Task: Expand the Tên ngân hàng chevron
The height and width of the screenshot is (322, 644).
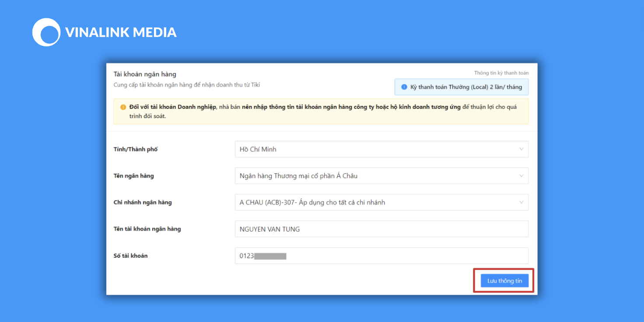Action: (x=521, y=176)
